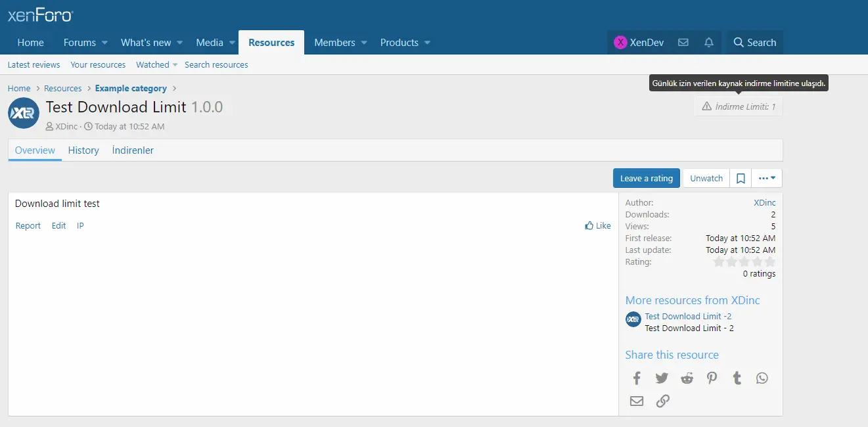Bookmark this resource
Viewport: 868px width, 427px height.
[741, 178]
